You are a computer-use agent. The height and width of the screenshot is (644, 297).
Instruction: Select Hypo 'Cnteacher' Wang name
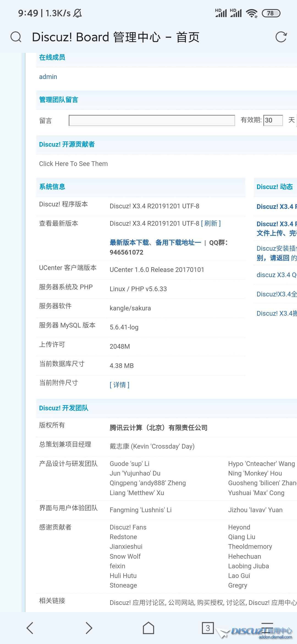coord(262,464)
